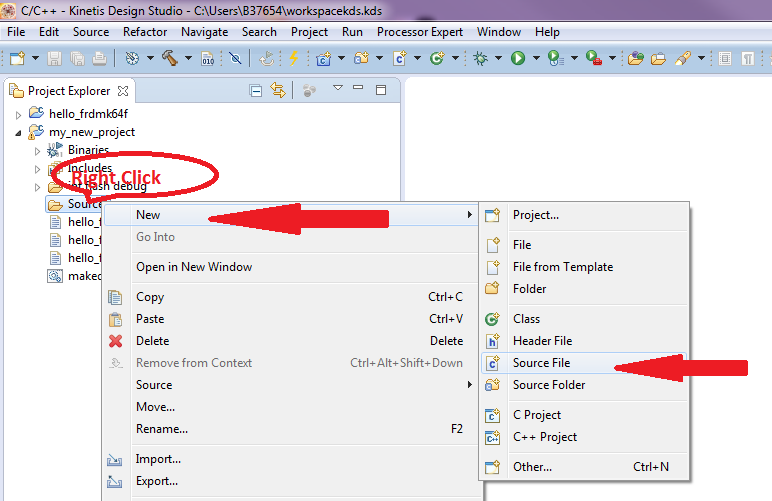Click the Print toolbar icon

pyautogui.click(x=99, y=59)
